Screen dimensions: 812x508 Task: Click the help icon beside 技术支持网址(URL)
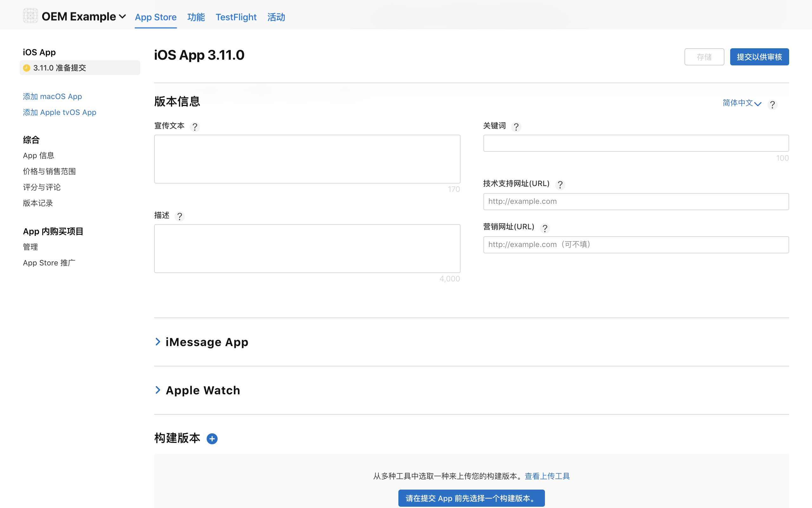tap(560, 185)
